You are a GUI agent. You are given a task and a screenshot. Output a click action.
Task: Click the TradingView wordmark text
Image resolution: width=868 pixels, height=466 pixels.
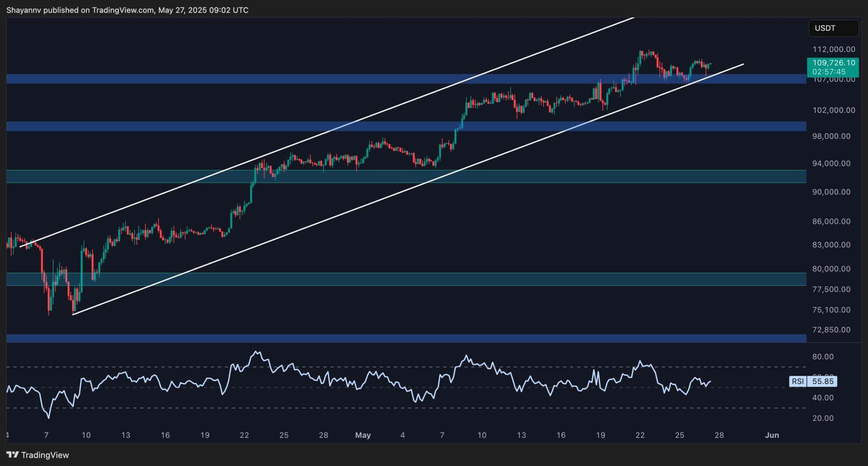(x=45, y=455)
